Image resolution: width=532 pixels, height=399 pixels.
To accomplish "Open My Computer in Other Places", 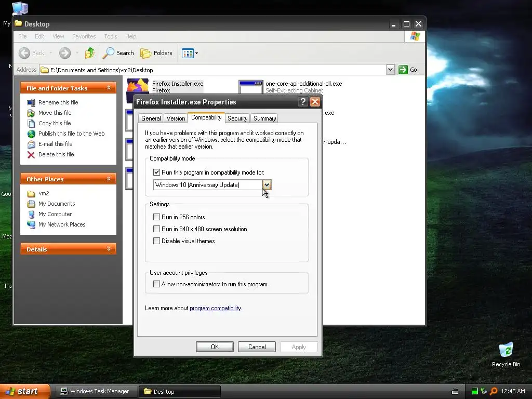I will coord(55,214).
